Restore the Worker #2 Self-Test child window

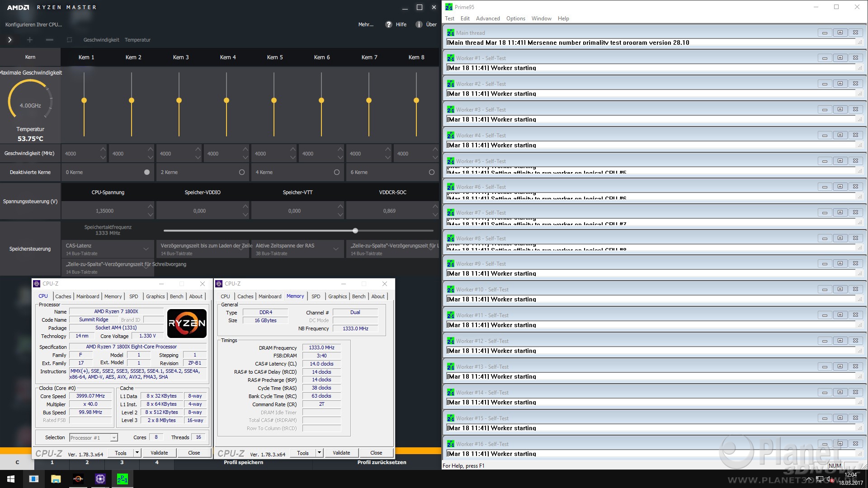click(840, 84)
